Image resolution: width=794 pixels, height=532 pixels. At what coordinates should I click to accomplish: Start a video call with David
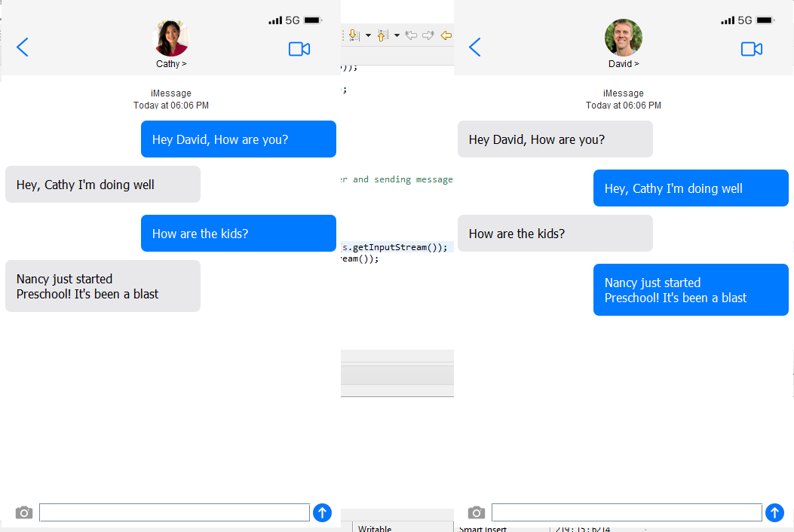(x=752, y=48)
